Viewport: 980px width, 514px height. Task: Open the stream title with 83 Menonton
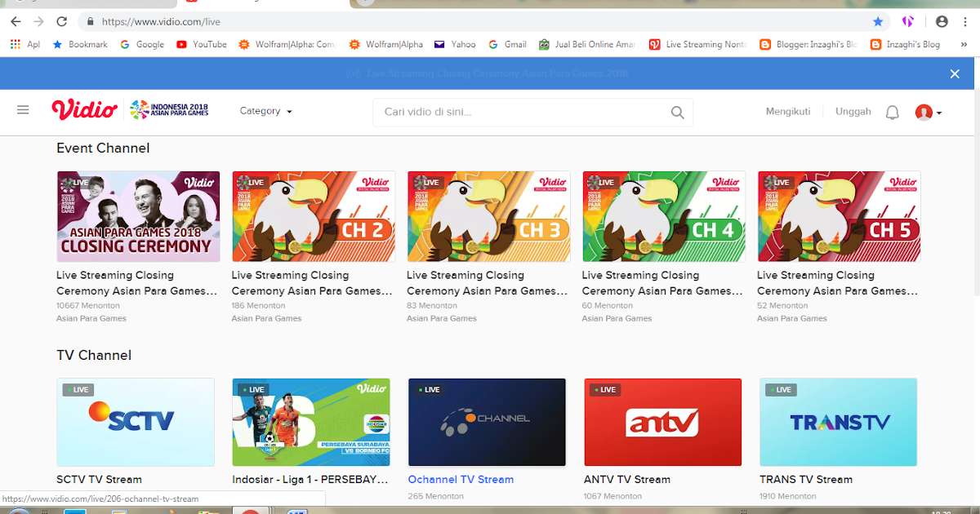tap(488, 283)
